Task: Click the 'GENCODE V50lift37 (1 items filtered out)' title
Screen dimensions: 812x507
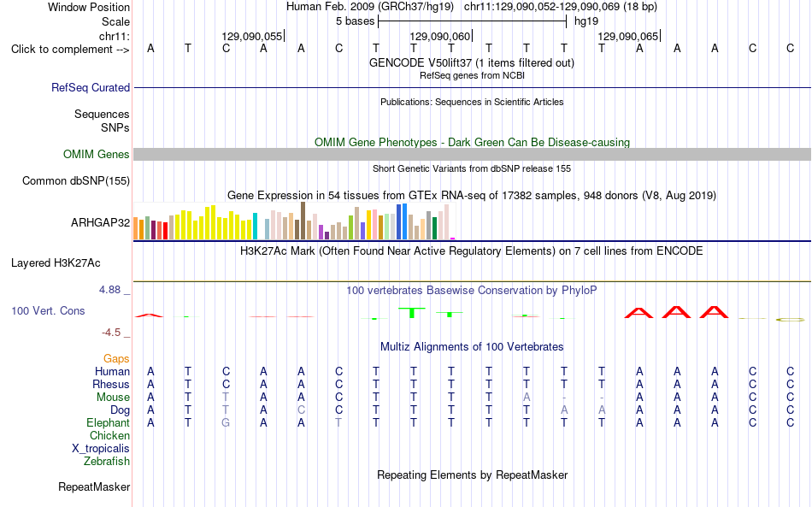Action: point(472,62)
